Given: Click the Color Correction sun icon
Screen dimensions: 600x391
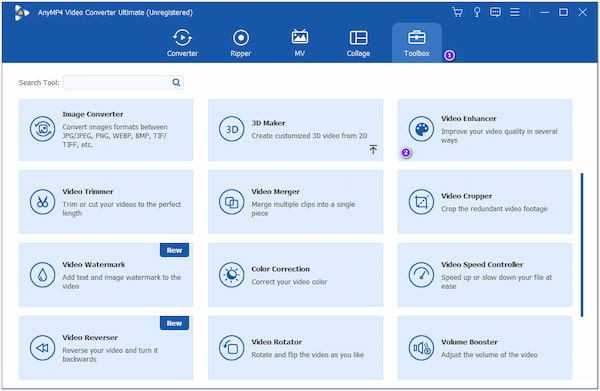Looking at the screenshot, I should [232, 275].
